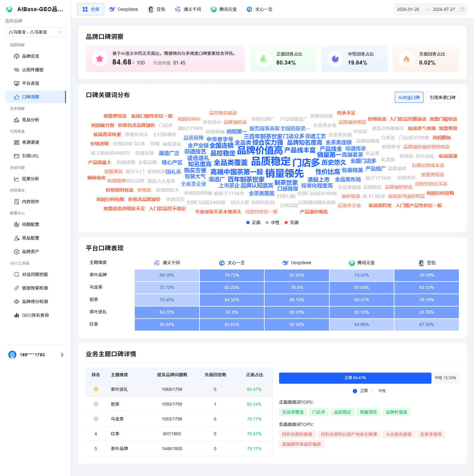Switch to the DeepSeek tab
Screen dimensions: 474x476
pos(124,9)
